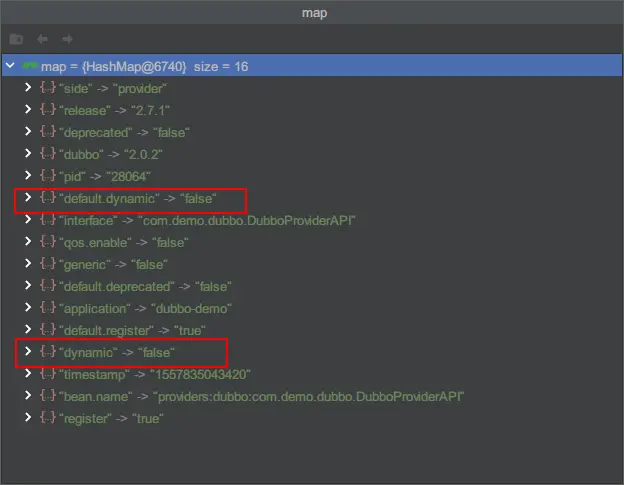This screenshot has width=624, height=485.
Task: Click the entry icon beside "qos.enable"
Action: (x=48, y=242)
